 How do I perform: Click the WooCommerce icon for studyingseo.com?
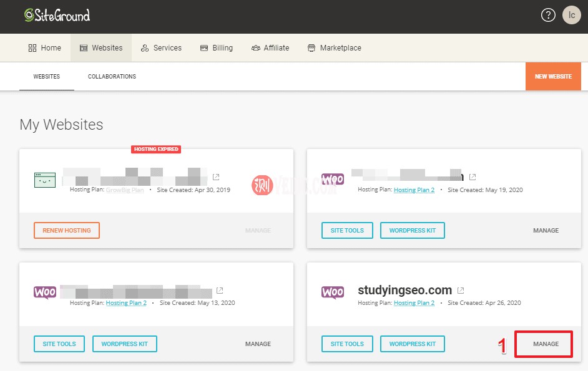point(333,292)
